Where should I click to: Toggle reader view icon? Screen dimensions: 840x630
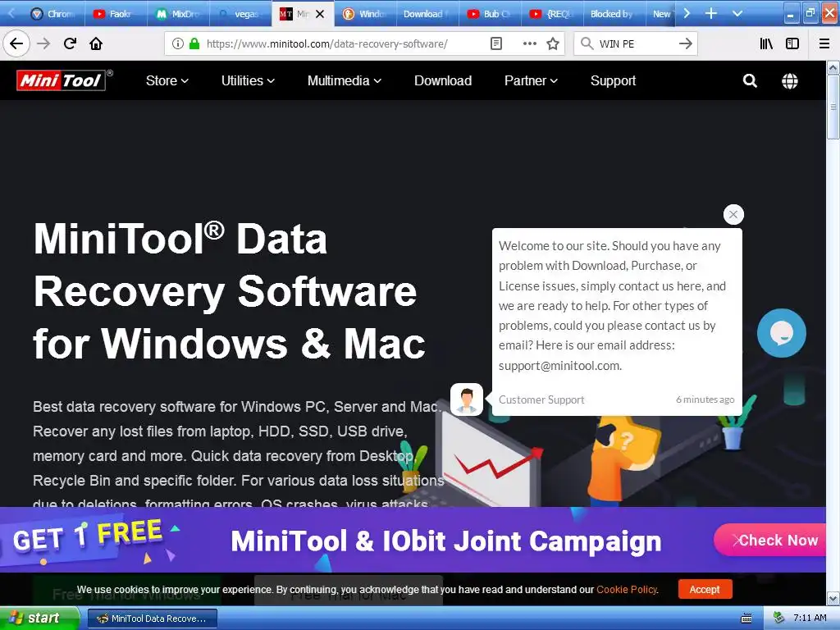496,43
